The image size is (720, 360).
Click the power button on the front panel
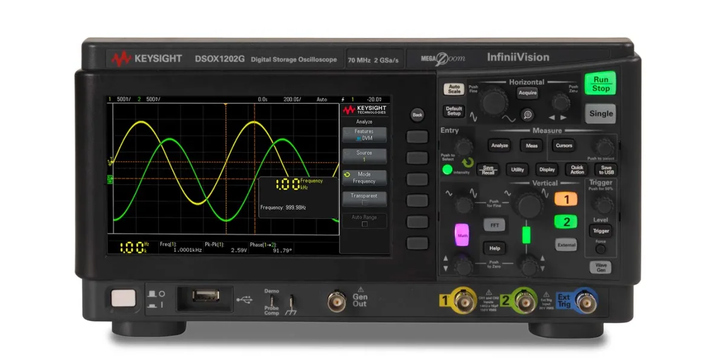pyautogui.click(x=124, y=298)
